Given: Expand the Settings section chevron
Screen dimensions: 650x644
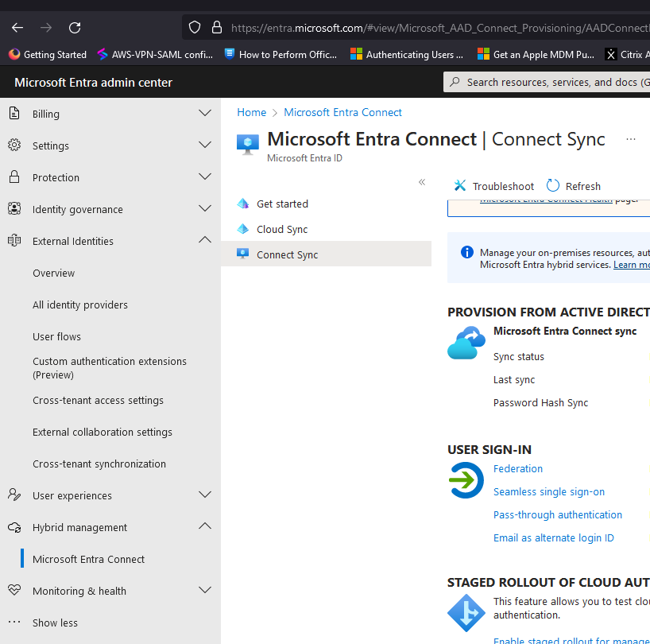Looking at the screenshot, I should click(204, 145).
